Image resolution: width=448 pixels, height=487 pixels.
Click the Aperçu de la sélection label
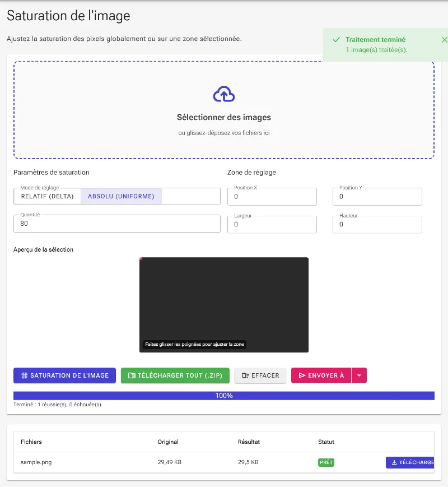43,249
